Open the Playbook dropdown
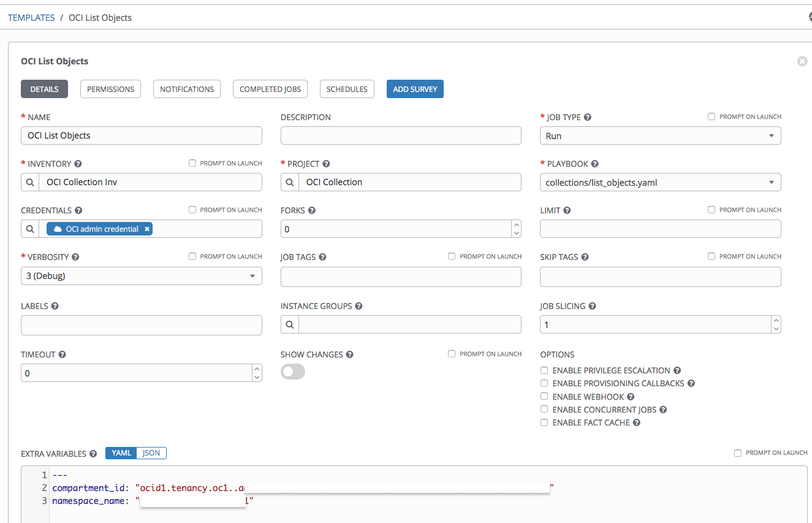Image resolution: width=812 pixels, height=523 pixels. click(x=772, y=181)
